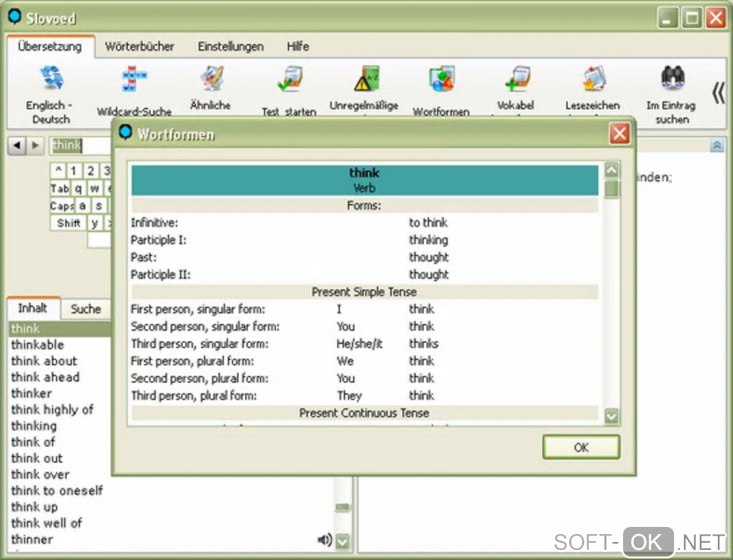Open the Wörterbücher tab
Image resolution: width=733 pixels, height=560 pixels.
pos(139,46)
